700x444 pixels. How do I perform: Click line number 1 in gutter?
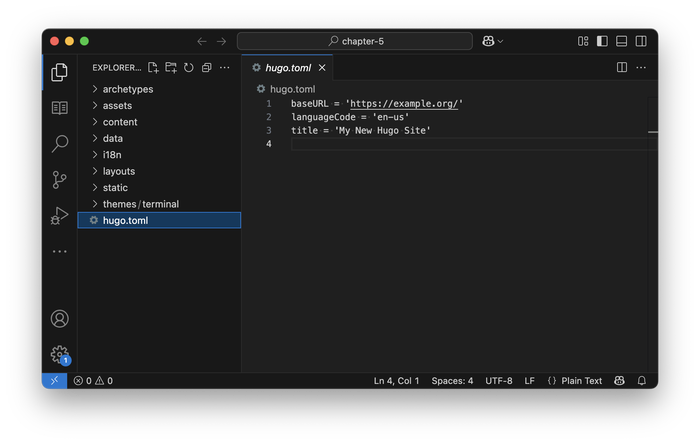(x=269, y=104)
